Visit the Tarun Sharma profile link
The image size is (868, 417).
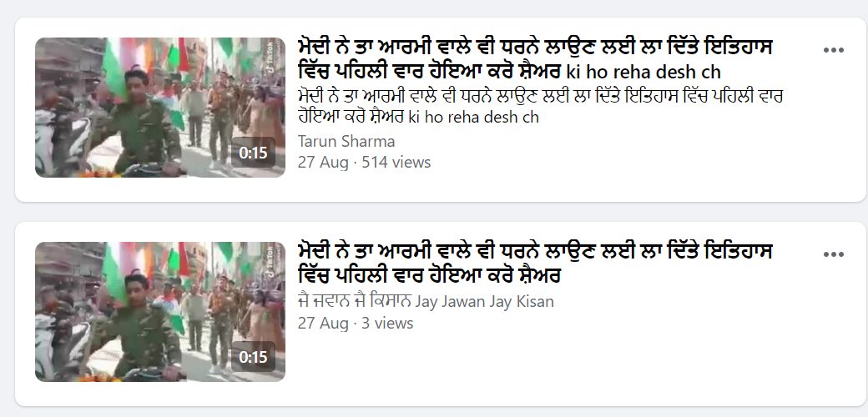pos(346,142)
